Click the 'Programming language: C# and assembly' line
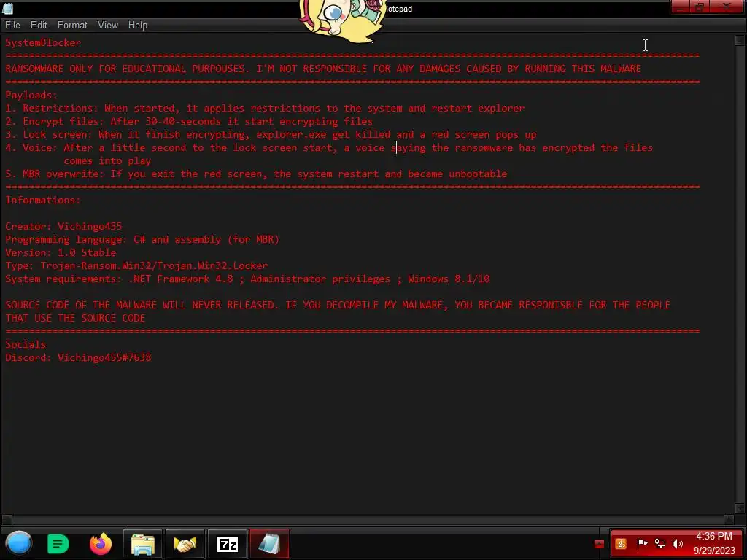The width and height of the screenshot is (747, 560). (142, 239)
